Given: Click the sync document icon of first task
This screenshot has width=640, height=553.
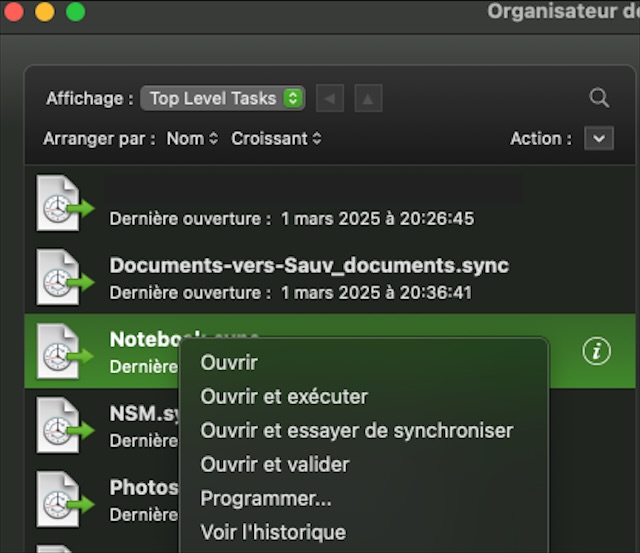Looking at the screenshot, I should tap(61, 203).
